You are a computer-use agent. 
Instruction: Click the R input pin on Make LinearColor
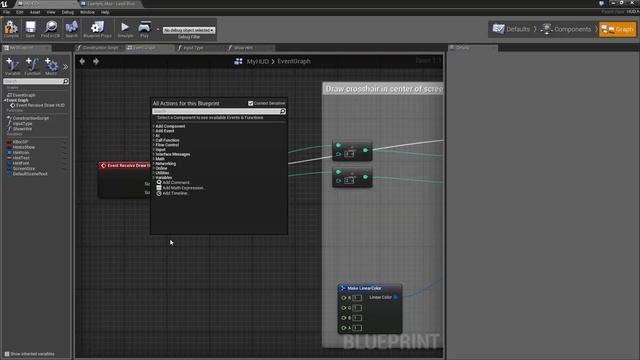coord(344,298)
